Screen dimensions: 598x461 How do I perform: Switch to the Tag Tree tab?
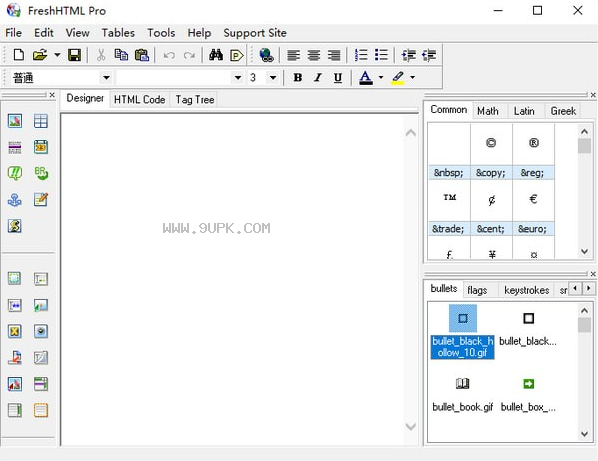195,100
